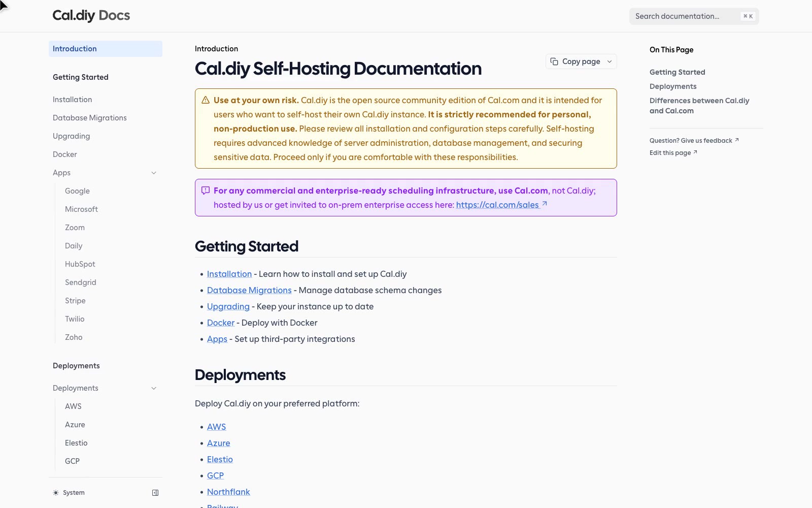This screenshot has height=508, width=812.
Task: Click arrow icon next to Give us feedback
Action: click(x=737, y=140)
